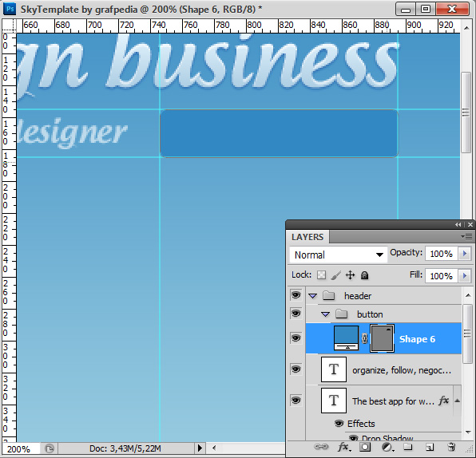Screen dimensions: 476x458
Task: Collapse the button group
Action: click(x=325, y=314)
